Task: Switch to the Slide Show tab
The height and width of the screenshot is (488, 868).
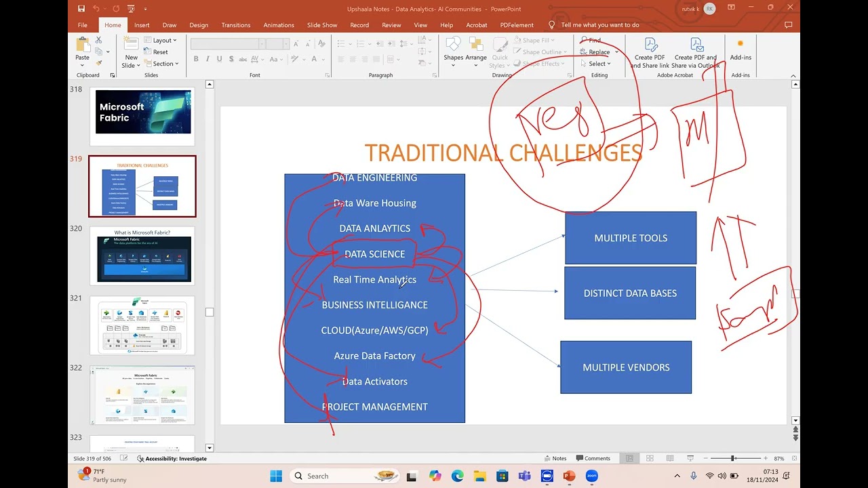Action: coord(322,25)
